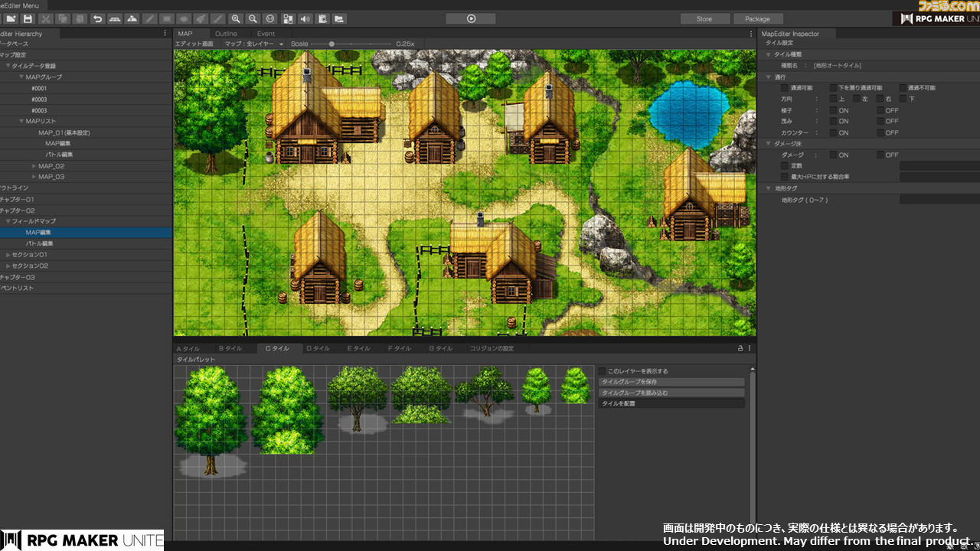
Task: Open the マップ：全レイヤー dropdown
Action: tap(254, 44)
